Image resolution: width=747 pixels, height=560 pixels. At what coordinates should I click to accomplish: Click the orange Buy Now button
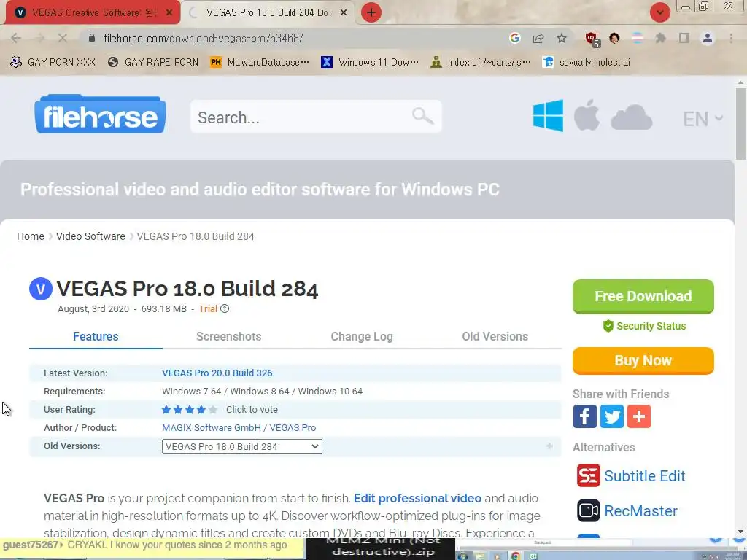643,360
